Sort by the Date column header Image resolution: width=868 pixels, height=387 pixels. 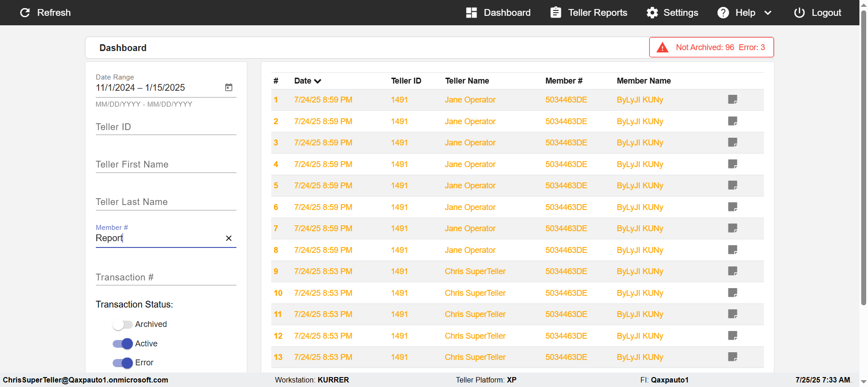click(x=307, y=81)
